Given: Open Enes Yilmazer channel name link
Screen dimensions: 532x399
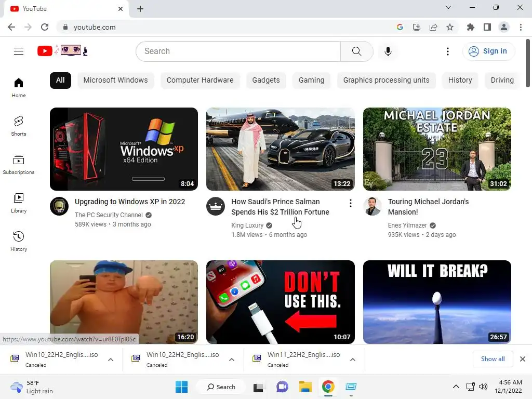Looking at the screenshot, I should (407, 225).
